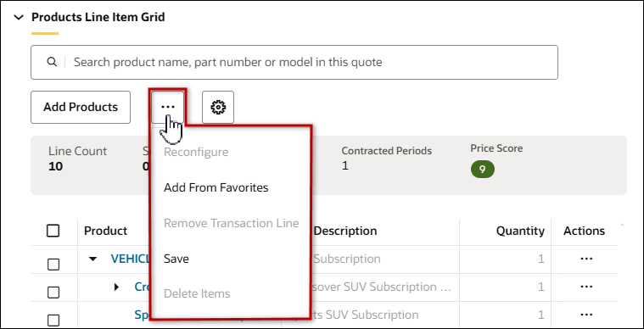Expand the Cro... product child row

click(116, 287)
